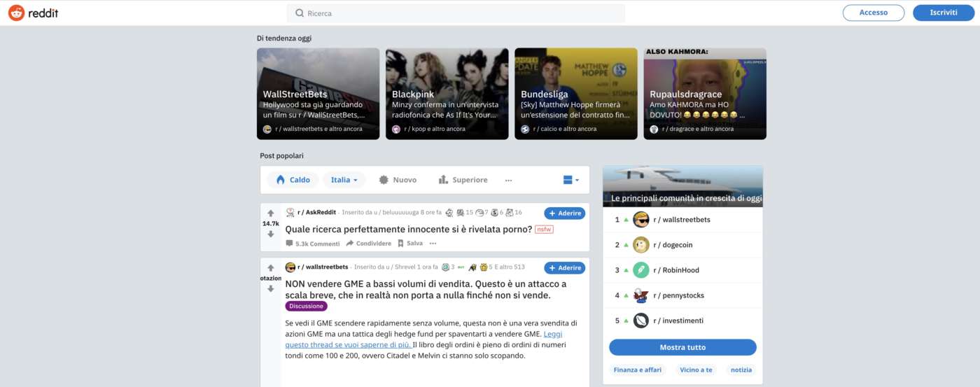Open Blackpink trending card
Viewport: 980px width, 387px height.
[x=447, y=94]
